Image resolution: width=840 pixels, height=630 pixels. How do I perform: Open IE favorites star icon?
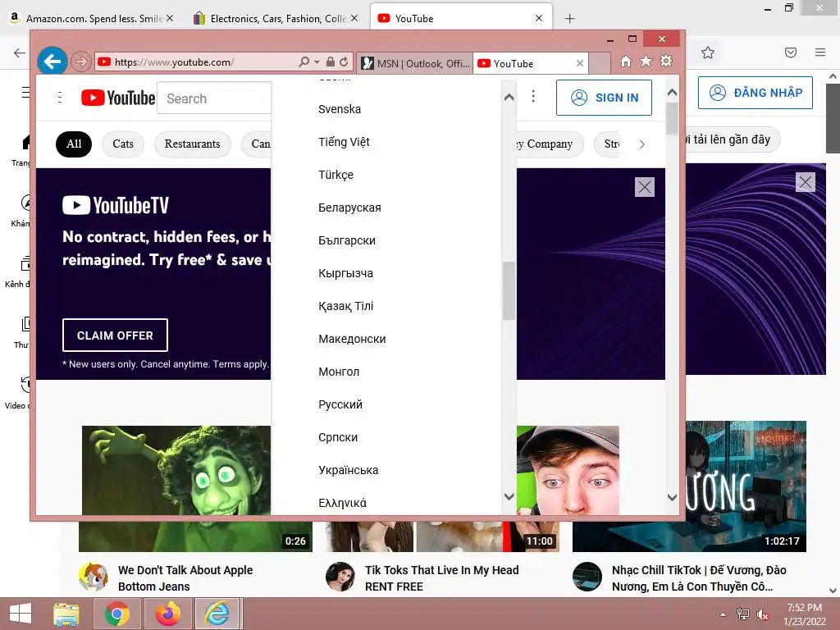click(646, 61)
